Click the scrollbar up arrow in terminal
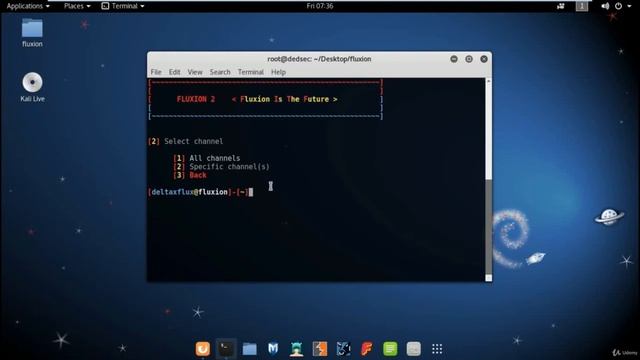The width and height of the screenshot is (640, 360). pyautogui.click(x=489, y=82)
